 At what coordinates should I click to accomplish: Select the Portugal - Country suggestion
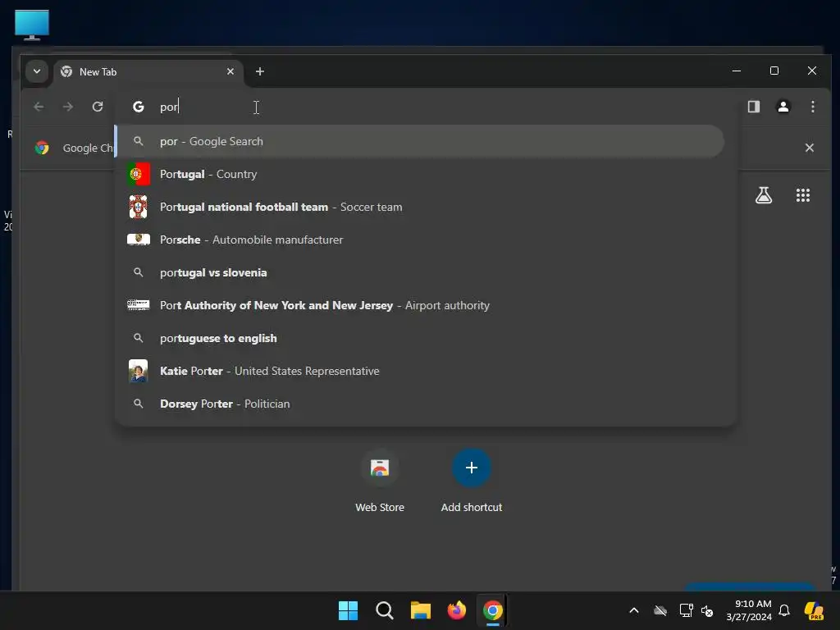pyautogui.click(x=421, y=174)
